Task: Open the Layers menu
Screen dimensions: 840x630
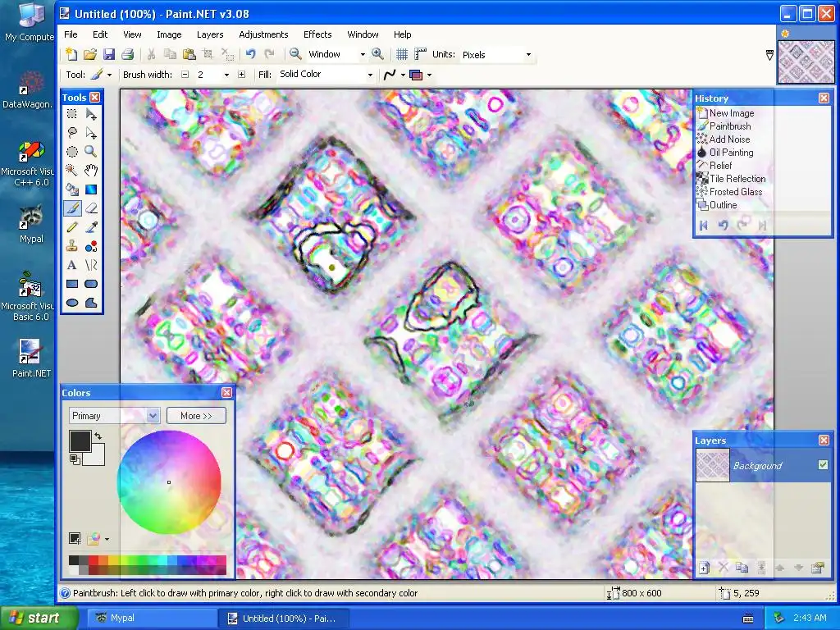Action: [x=210, y=34]
